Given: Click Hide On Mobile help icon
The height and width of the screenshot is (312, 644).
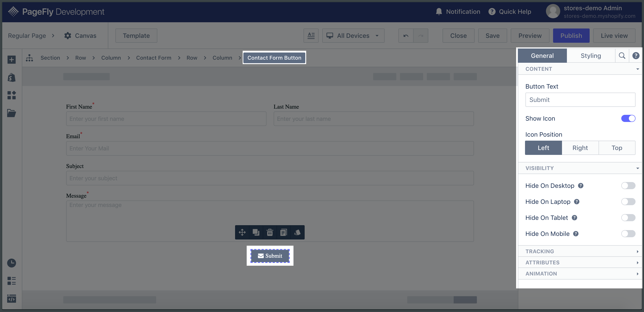Looking at the screenshot, I should pyautogui.click(x=576, y=234).
